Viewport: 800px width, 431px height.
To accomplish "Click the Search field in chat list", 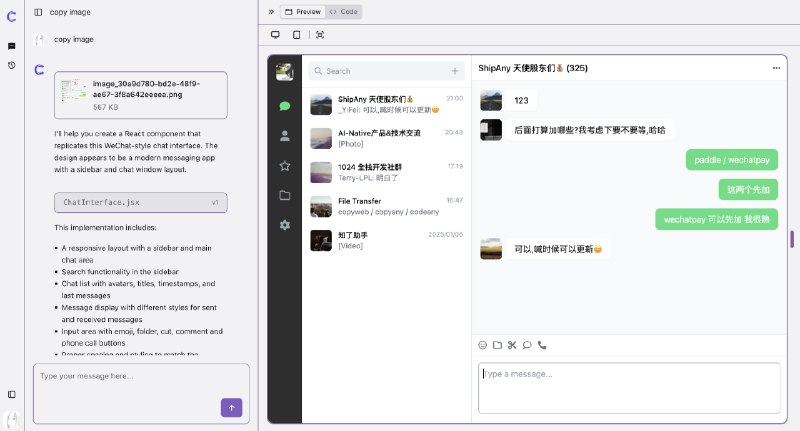I will 387,71.
